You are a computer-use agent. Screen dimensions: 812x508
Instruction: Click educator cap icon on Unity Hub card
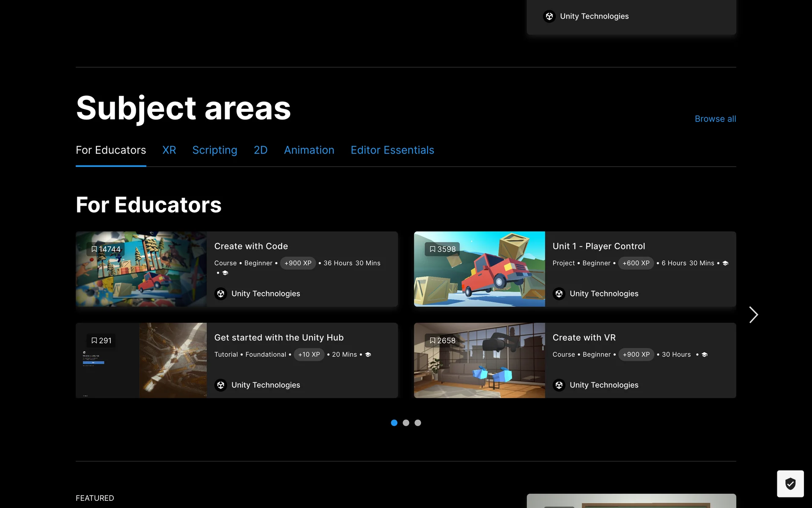pos(368,355)
